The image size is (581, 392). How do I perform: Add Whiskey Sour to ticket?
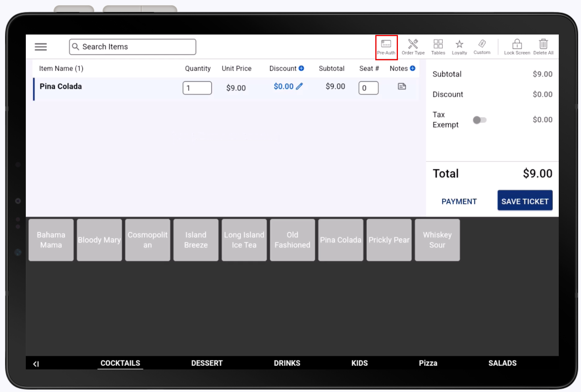point(437,240)
